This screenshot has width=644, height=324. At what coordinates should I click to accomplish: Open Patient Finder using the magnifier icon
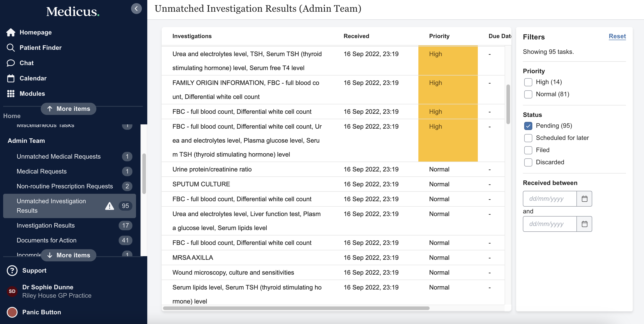tap(11, 48)
